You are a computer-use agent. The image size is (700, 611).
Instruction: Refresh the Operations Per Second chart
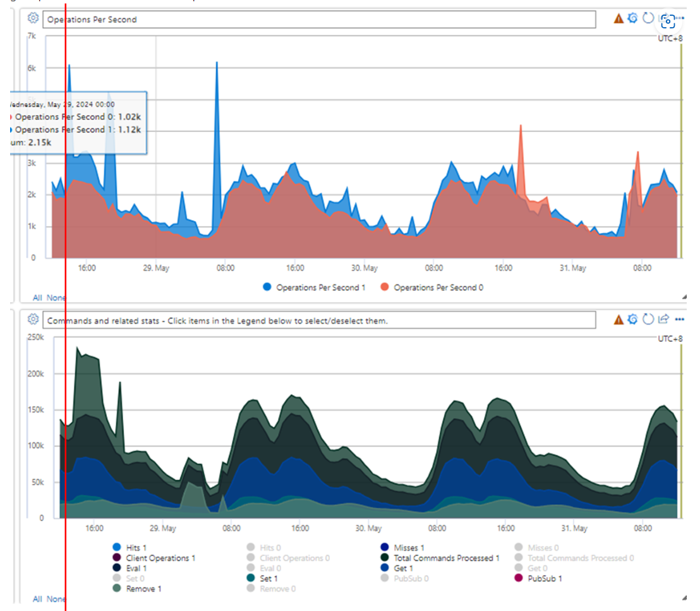648,18
